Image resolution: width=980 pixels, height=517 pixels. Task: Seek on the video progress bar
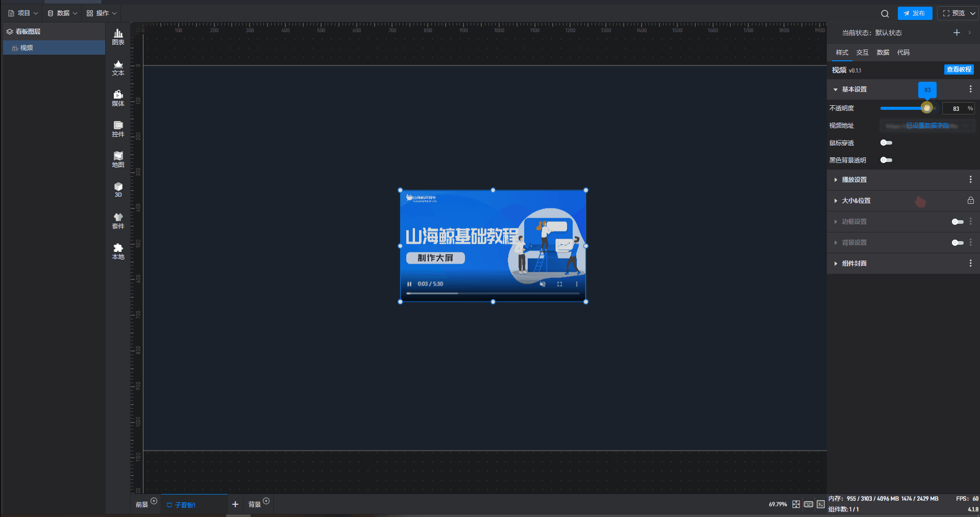coord(493,294)
